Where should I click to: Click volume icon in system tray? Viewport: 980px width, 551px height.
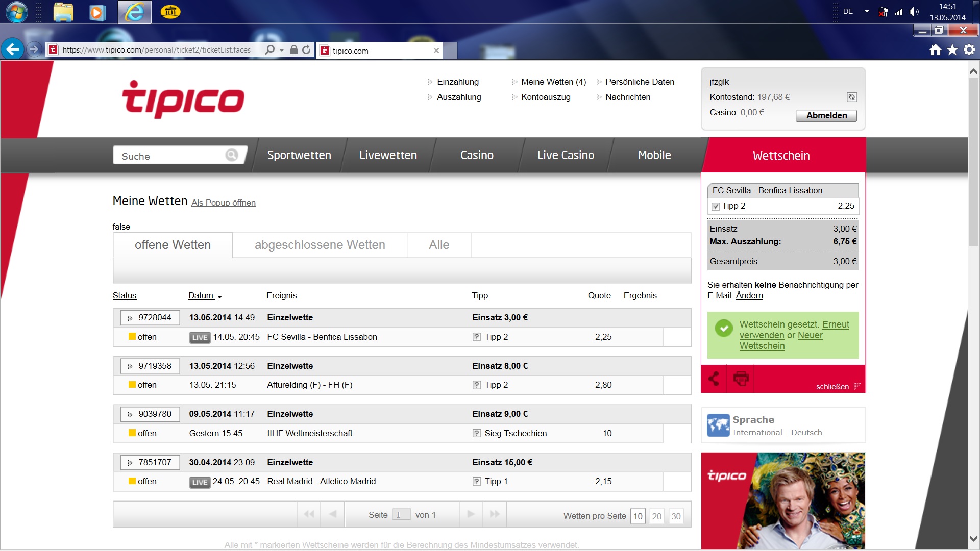tap(914, 12)
